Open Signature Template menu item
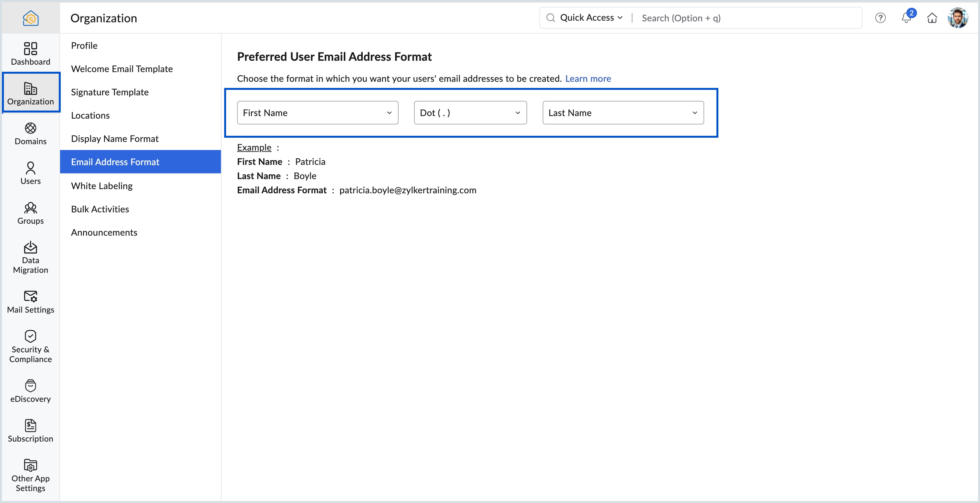The height and width of the screenshot is (503, 980). pyautogui.click(x=109, y=92)
